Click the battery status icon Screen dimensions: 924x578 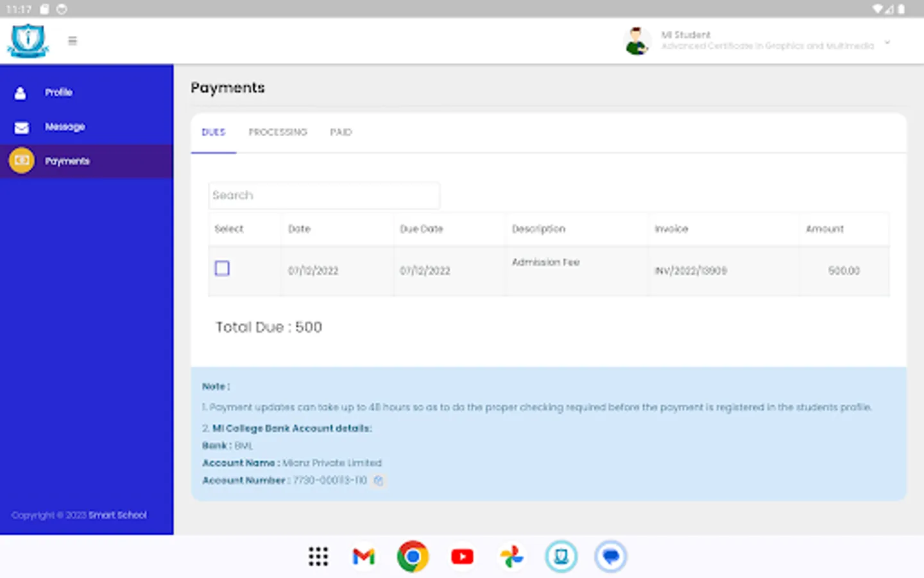coord(902,9)
